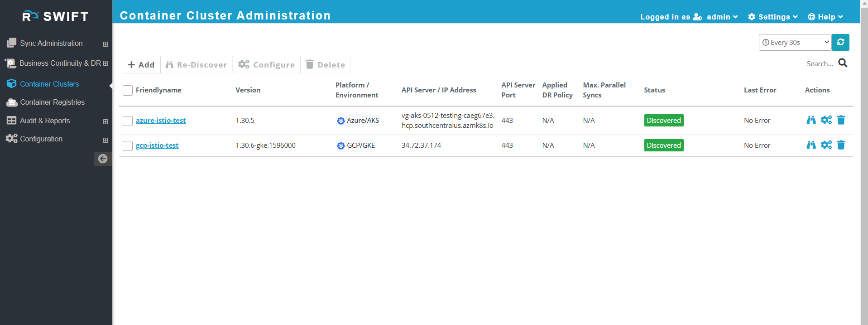
Task: Click the Configure toolbar button
Action: point(267,64)
